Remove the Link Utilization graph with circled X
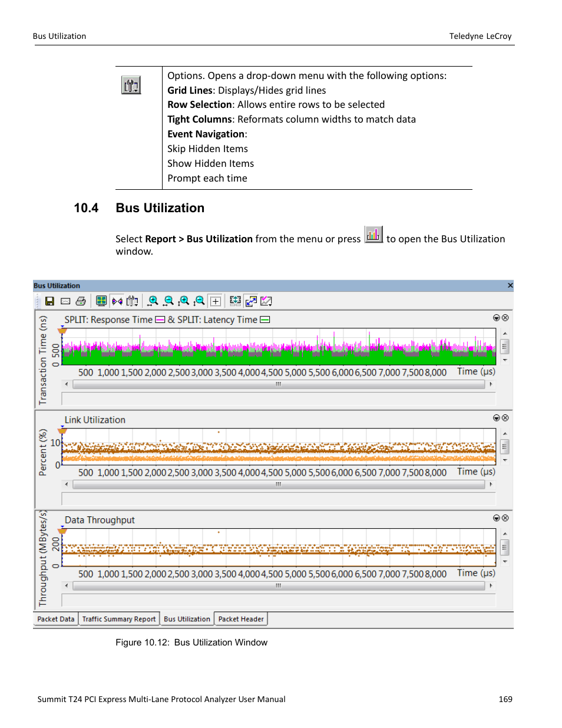Image resolution: width=562 pixels, height=728 pixels. tap(505, 418)
